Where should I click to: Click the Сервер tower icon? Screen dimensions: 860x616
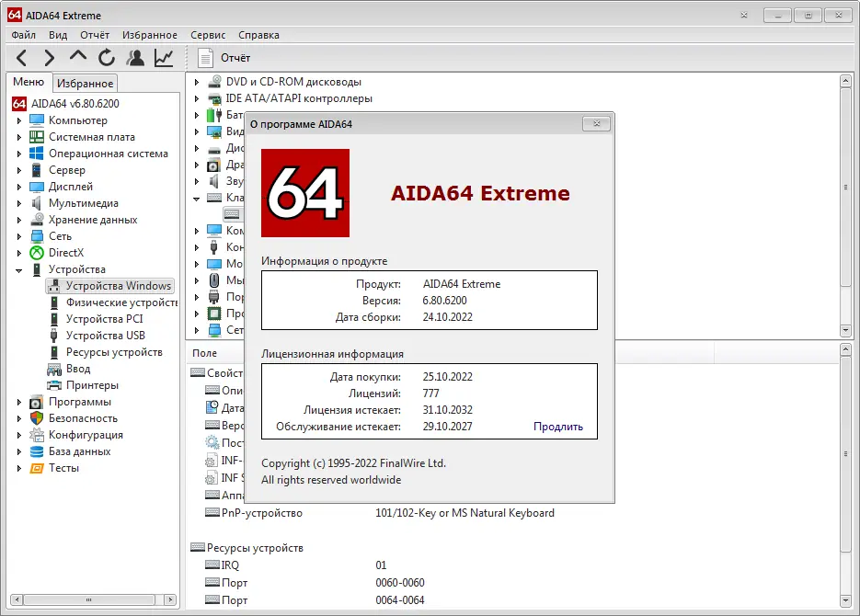click(37, 170)
